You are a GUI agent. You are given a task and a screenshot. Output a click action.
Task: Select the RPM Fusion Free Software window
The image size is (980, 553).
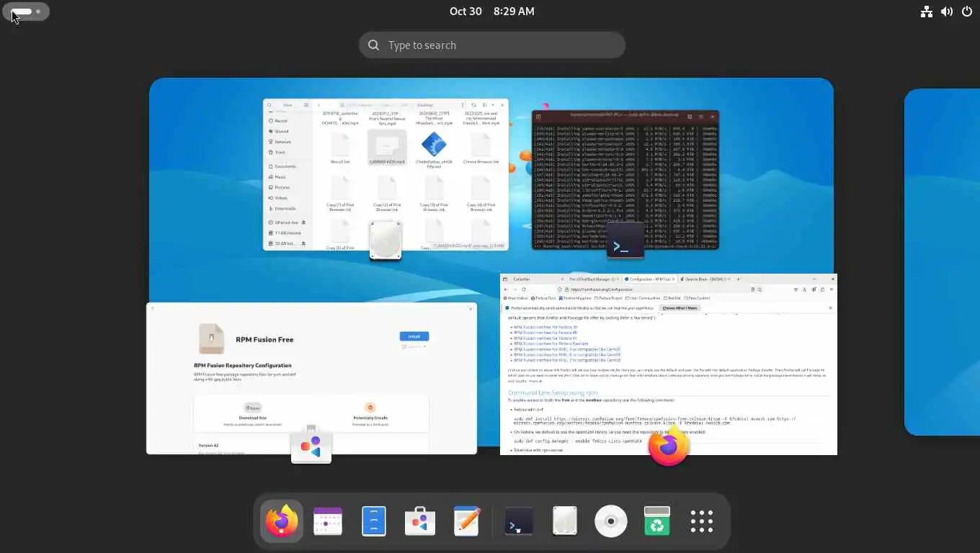point(311,379)
